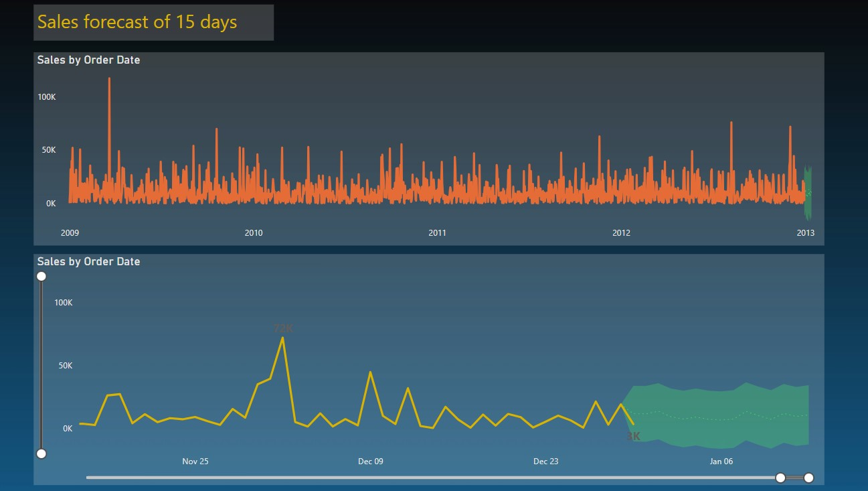
Task: Click the bottom handle of the vertical zoom slider
Action: [x=41, y=453]
